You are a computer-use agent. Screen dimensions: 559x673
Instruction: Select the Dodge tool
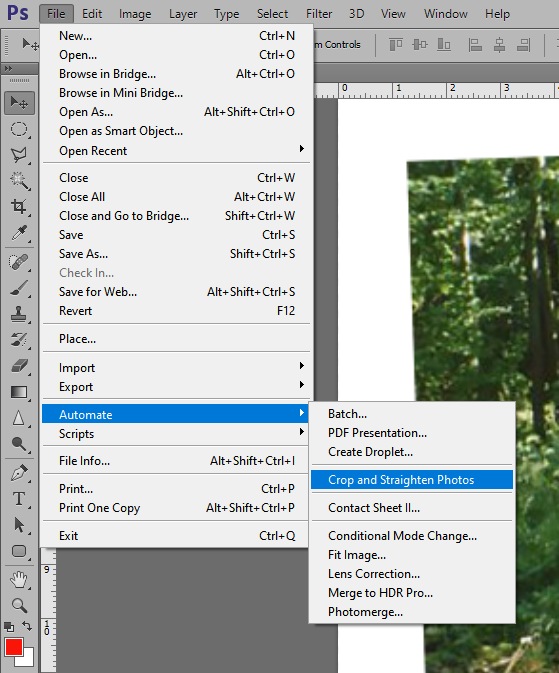pos(19,444)
